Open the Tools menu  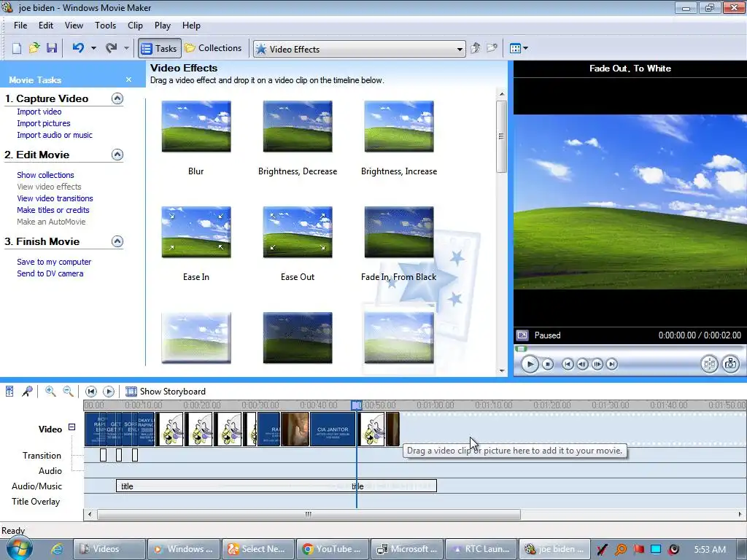(x=105, y=26)
